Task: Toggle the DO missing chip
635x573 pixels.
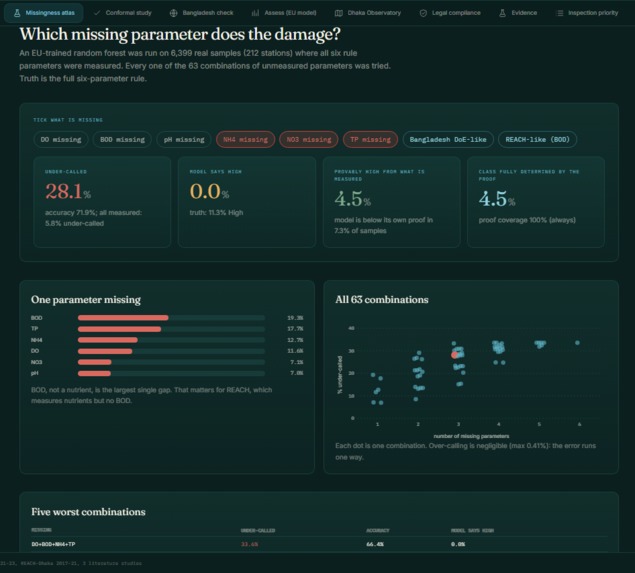Action: click(61, 139)
